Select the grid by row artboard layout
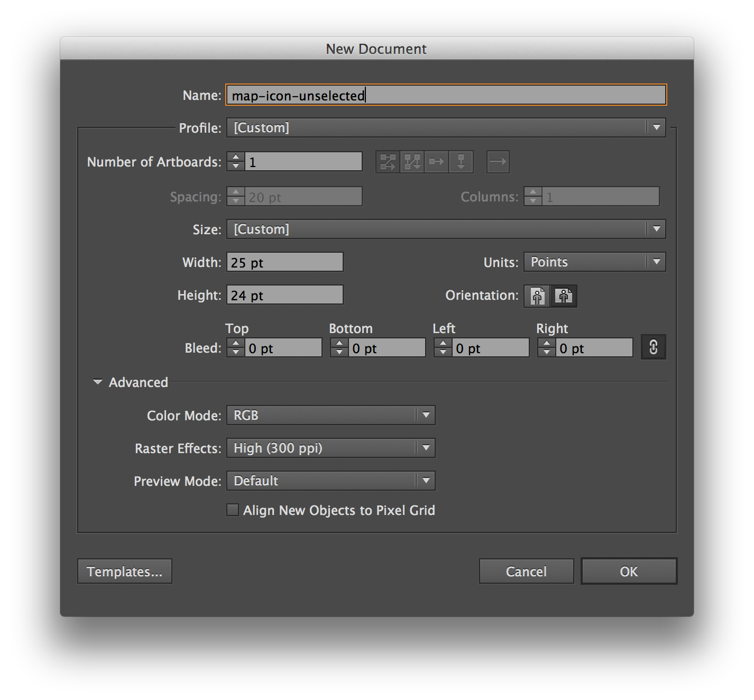 pyautogui.click(x=389, y=162)
